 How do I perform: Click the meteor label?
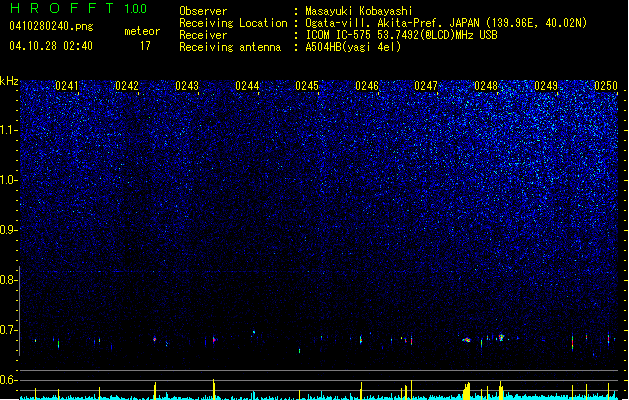[142, 31]
